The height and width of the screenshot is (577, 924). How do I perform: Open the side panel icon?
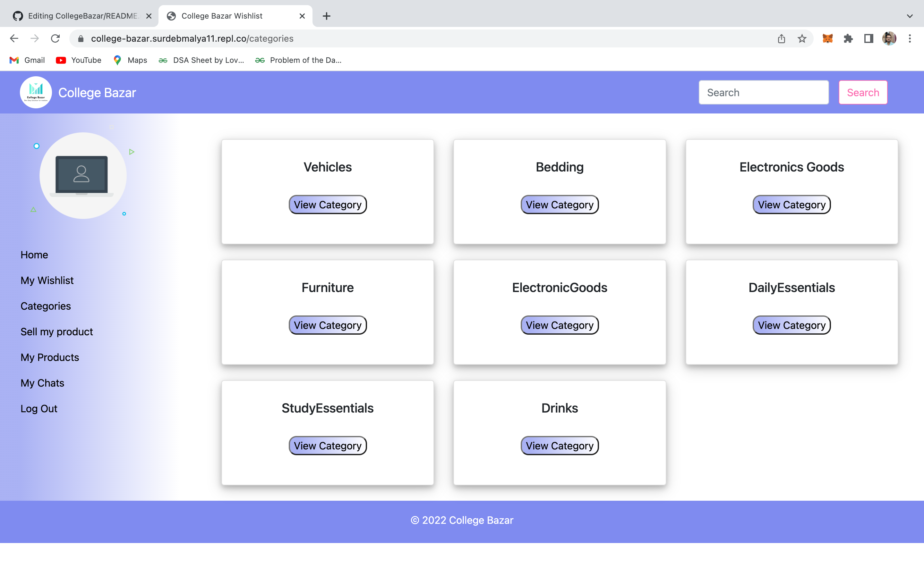pos(868,38)
